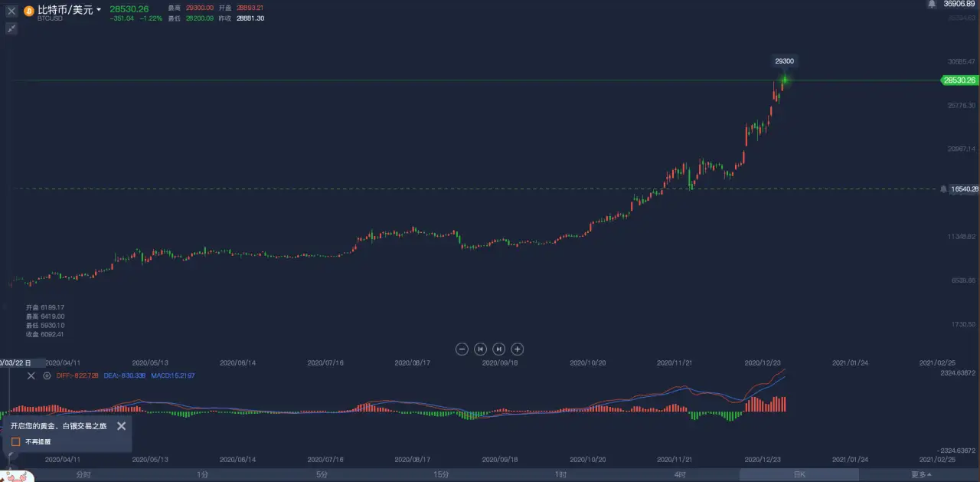Zoom out the chart with the minus button

coord(462,349)
